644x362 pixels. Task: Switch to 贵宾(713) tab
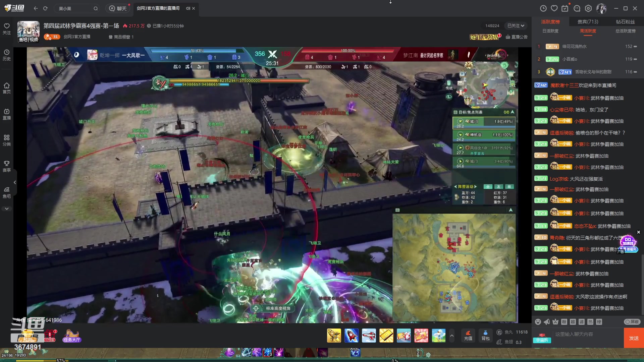tap(588, 22)
